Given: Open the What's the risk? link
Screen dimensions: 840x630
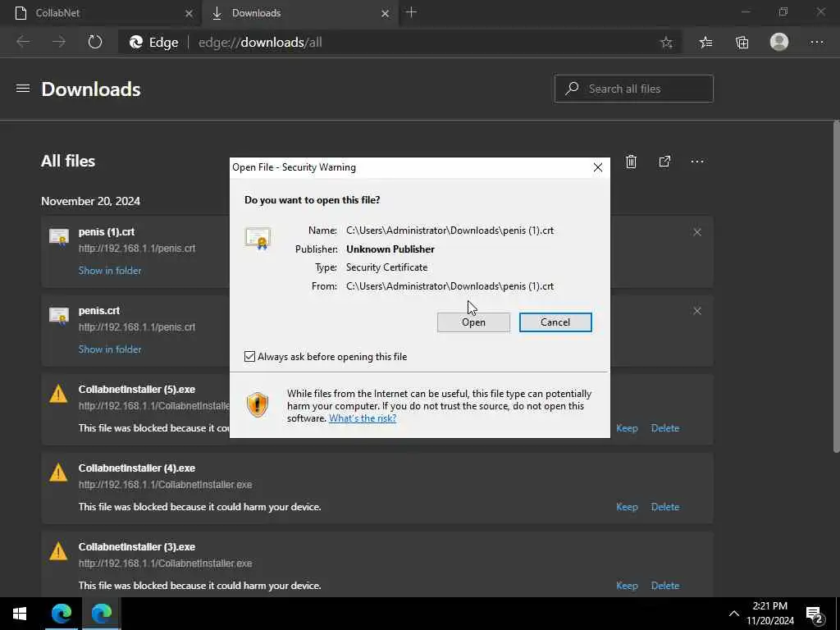Looking at the screenshot, I should tap(362, 418).
